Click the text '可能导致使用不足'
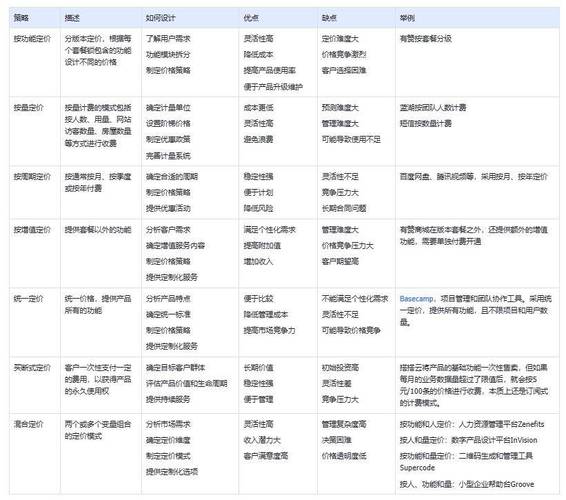 pos(351,139)
